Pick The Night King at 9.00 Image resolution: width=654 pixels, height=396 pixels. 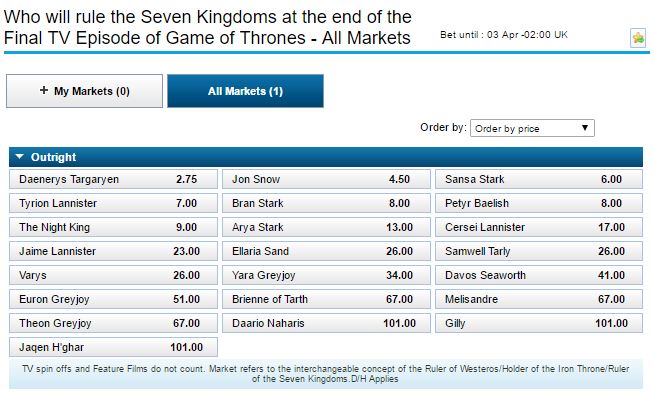click(x=113, y=227)
